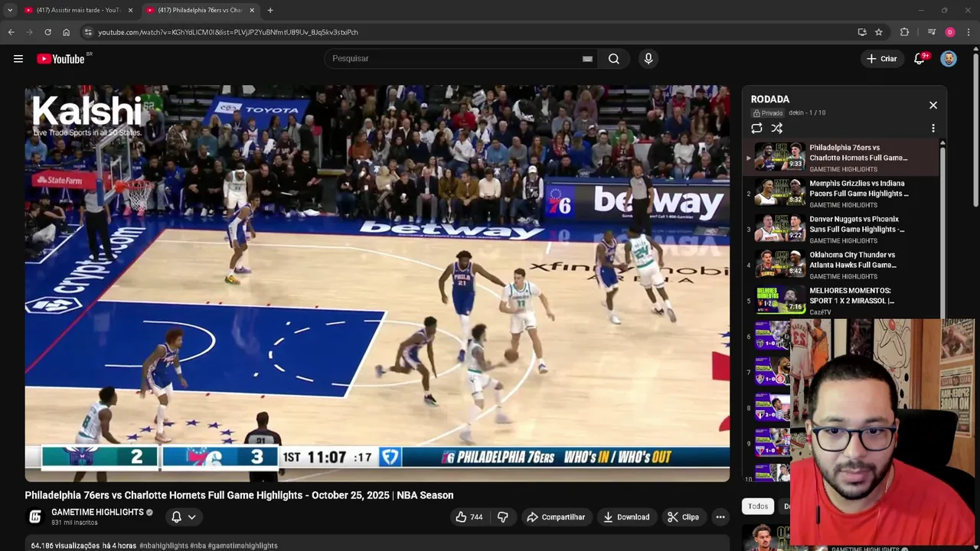Click the video title text
Screen dimensions: 980x551
pyautogui.click(x=239, y=495)
